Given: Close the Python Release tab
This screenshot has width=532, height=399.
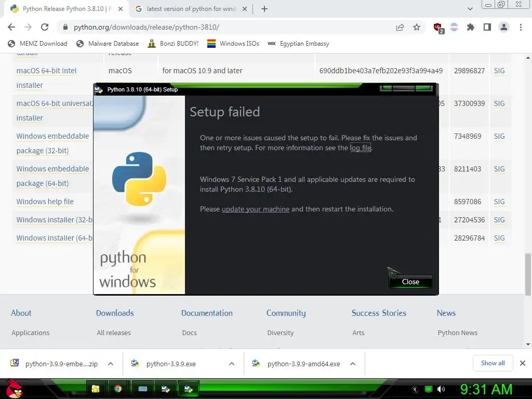Looking at the screenshot, I should click(121, 9).
